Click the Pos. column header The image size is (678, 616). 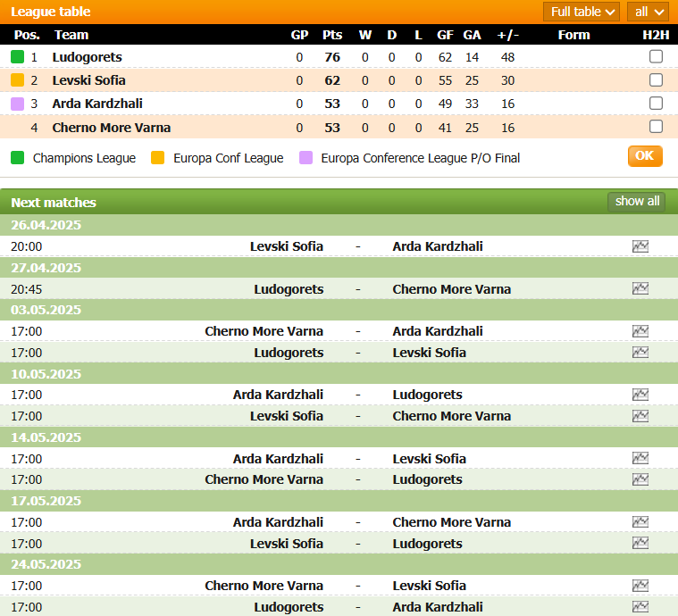tap(27, 35)
